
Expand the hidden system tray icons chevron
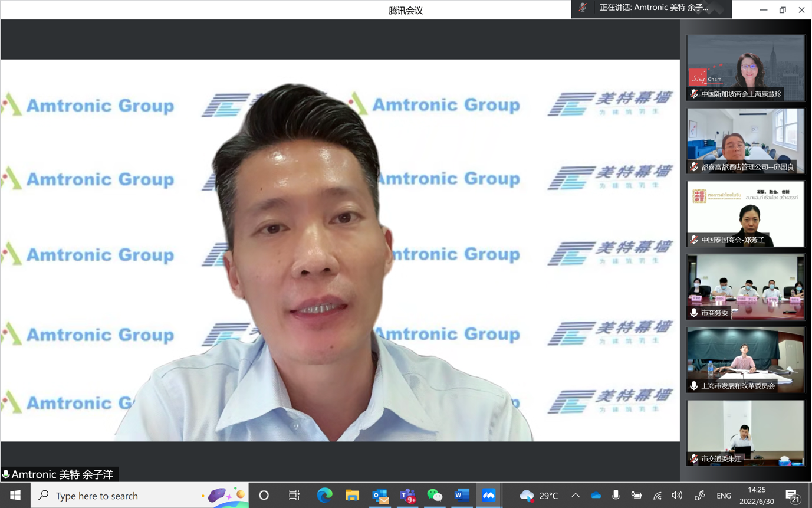576,496
